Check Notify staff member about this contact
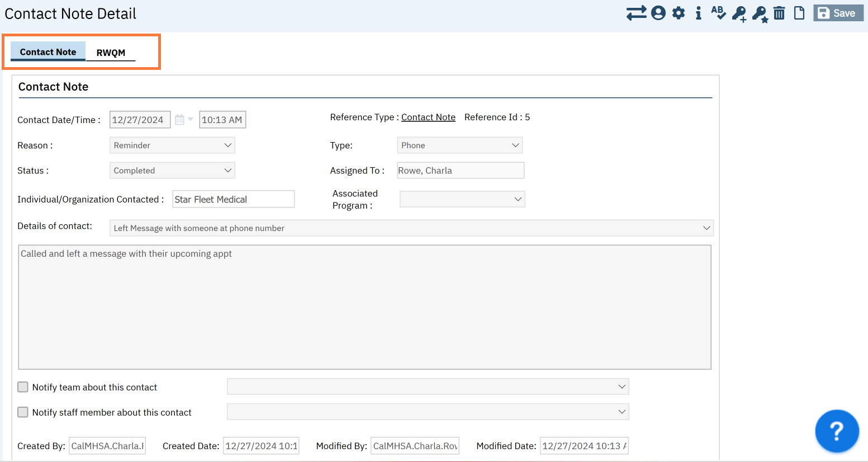The height and width of the screenshot is (462, 868). point(23,412)
